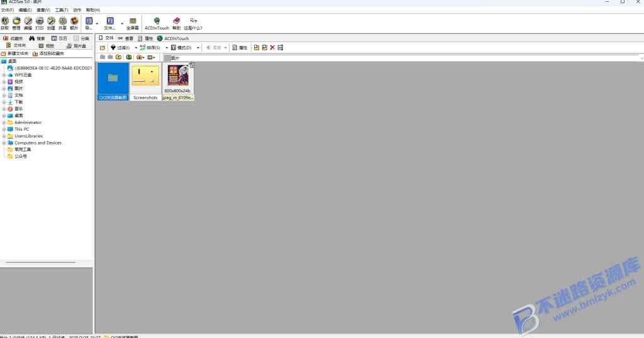The width and height of the screenshot is (644, 338).
Task: Click the up-one-level folder icon in path toolbar
Action: click(119, 57)
